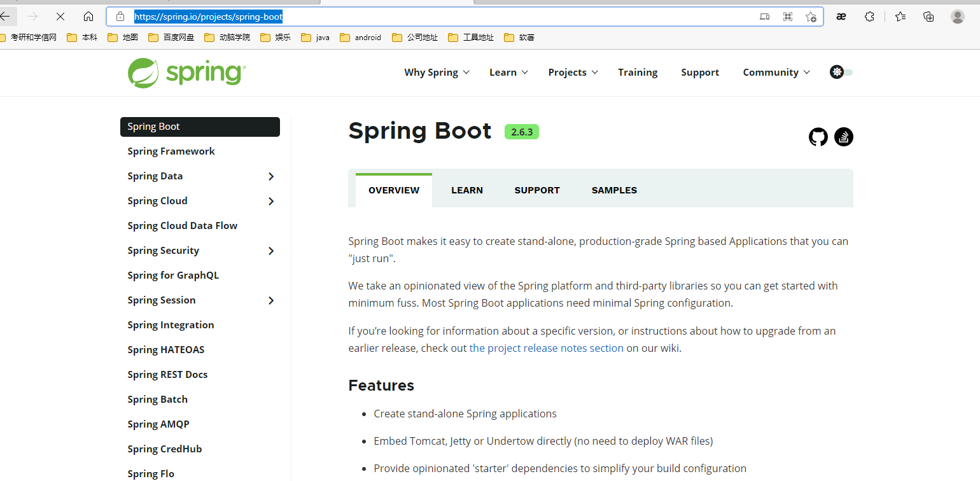
Task: Expand Spring Session sidebar chevron
Action: [271, 300]
